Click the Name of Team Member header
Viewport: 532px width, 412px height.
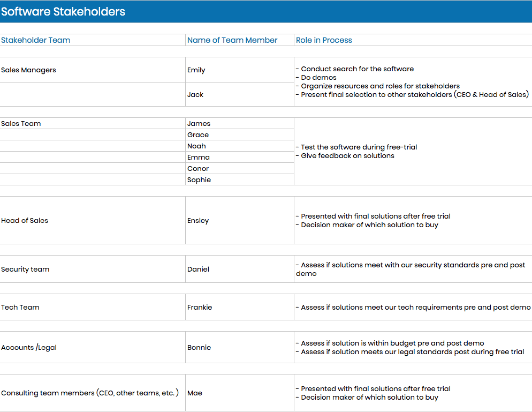[x=240, y=40]
